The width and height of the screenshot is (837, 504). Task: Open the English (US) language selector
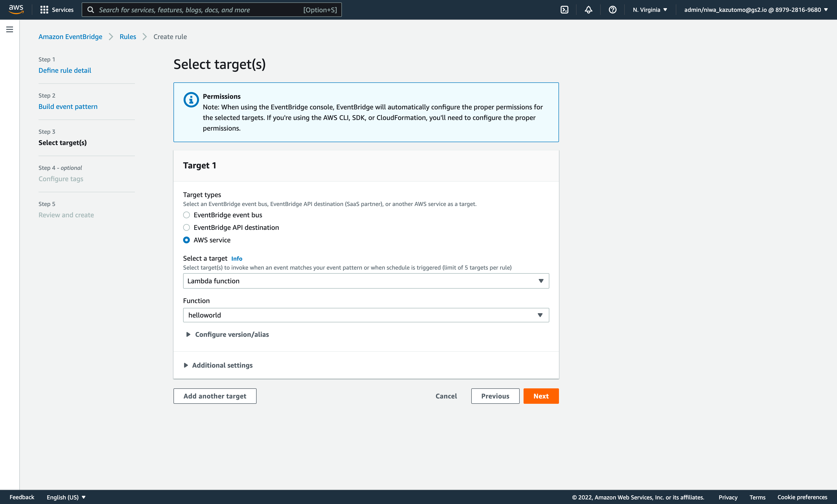click(66, 497)
